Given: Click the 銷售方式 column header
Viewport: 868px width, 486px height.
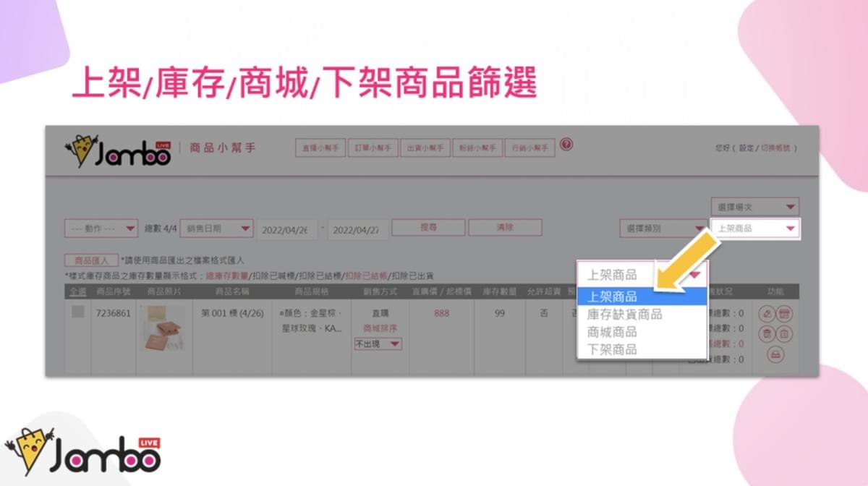Looking at the screenshot, I should (x=380, y=291).
